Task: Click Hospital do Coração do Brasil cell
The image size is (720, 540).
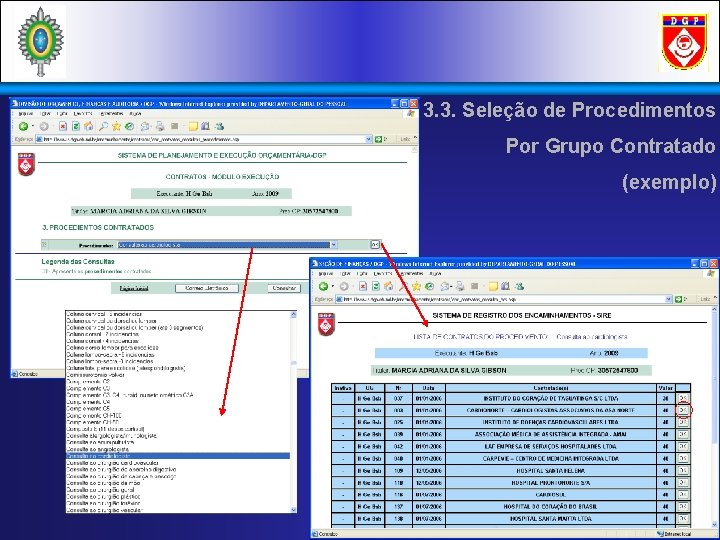Action: coord(551,507)
